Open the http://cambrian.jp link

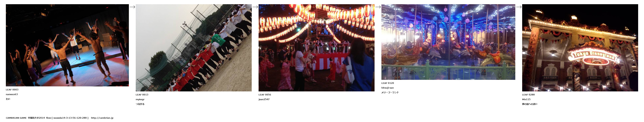pos(102,118)
